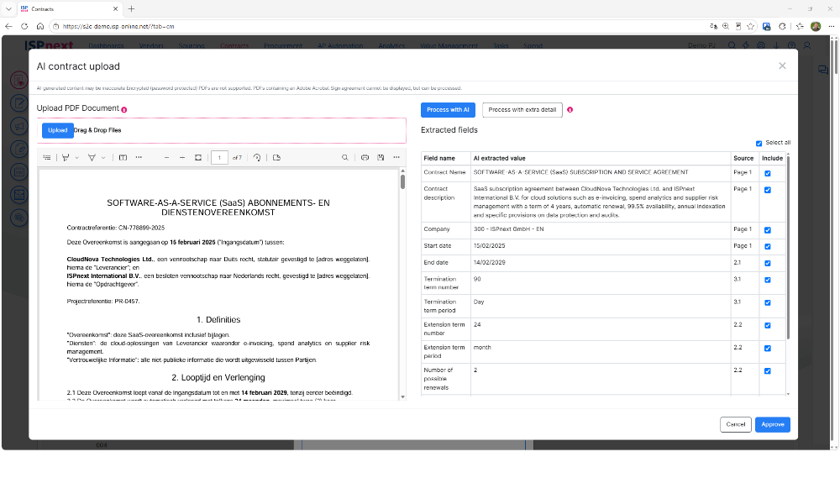Open browser settings and more menu

(x=832, y=26)
